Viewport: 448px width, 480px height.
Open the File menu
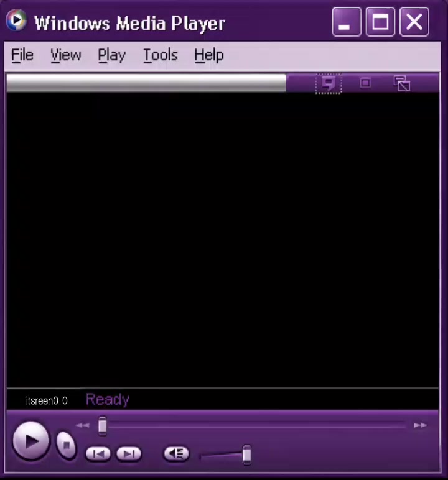click(22, 55)
